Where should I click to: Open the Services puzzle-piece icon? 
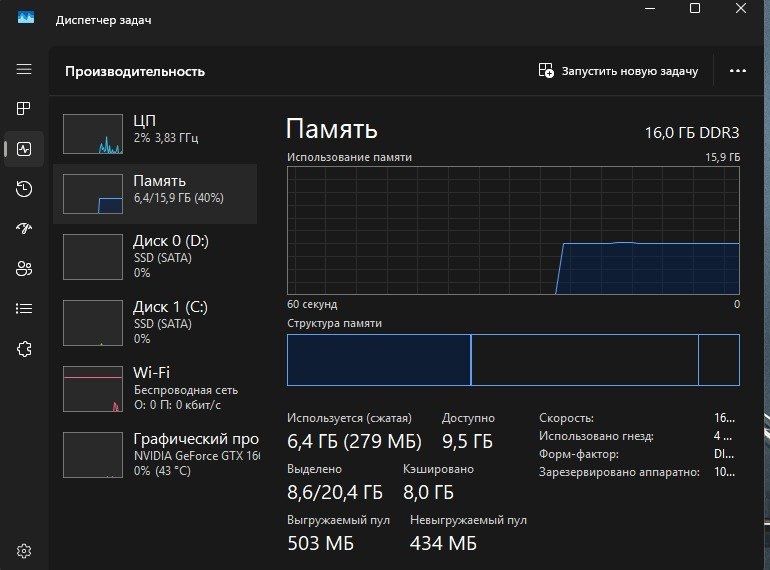point(24,349)
